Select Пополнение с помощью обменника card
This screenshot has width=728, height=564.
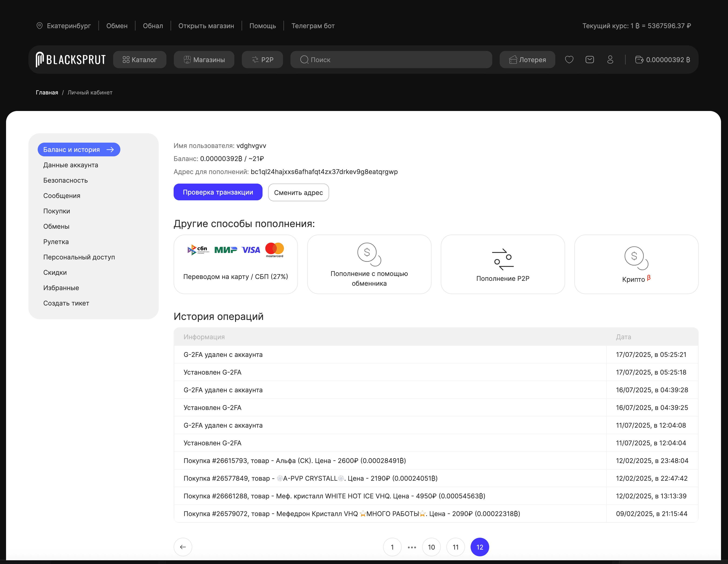(369, 264)
